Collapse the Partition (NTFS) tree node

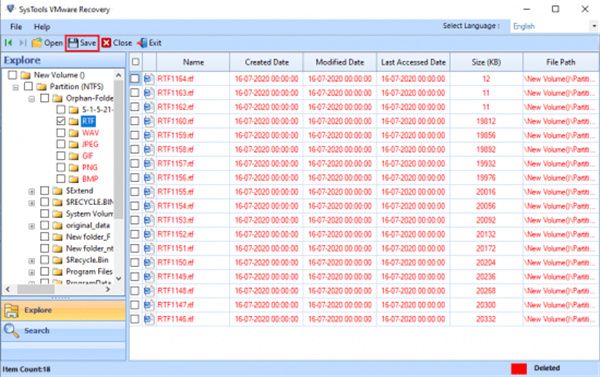pos(16,88)
